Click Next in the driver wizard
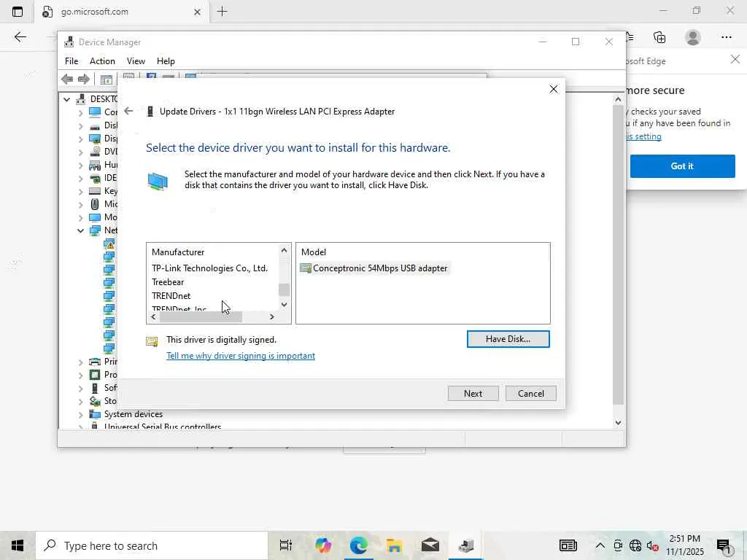The width and height of the screenshot is (747, 560). click(x=473, y=393)
